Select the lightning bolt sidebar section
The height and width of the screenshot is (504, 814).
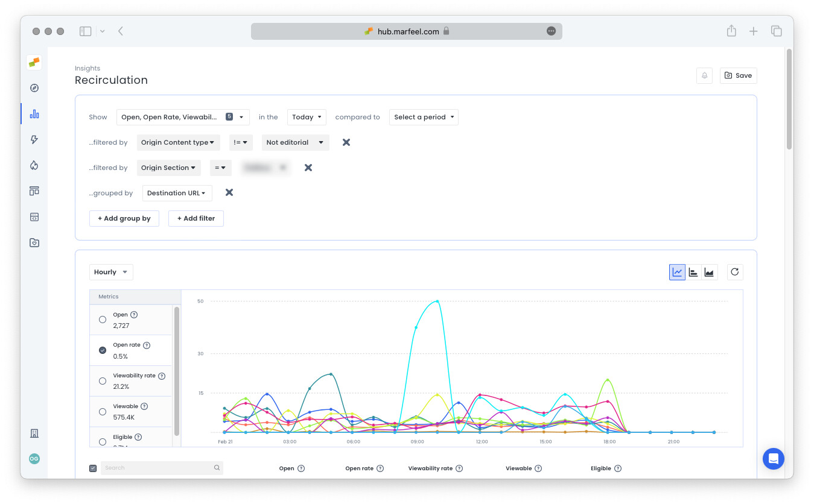(34, 139)
